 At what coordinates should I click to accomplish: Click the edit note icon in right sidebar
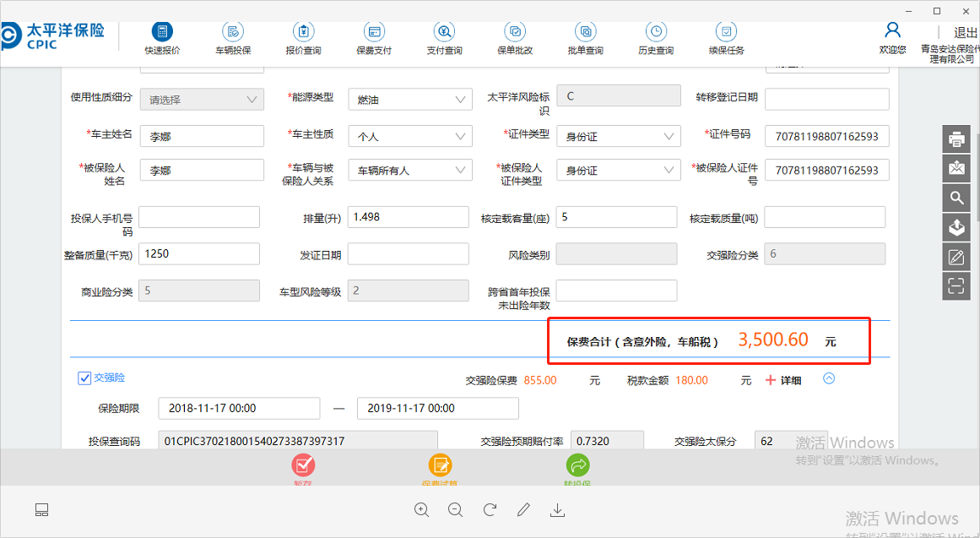click(956, 257)
